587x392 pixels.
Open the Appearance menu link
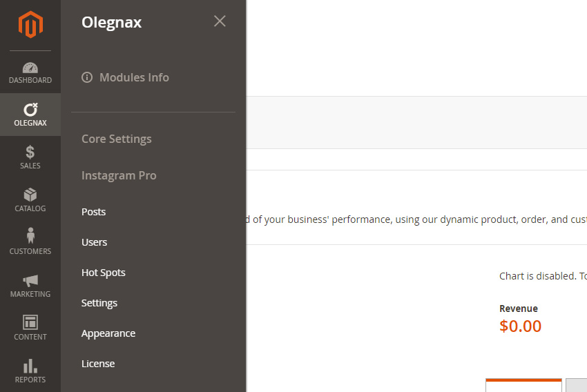[x=108, y=333]
